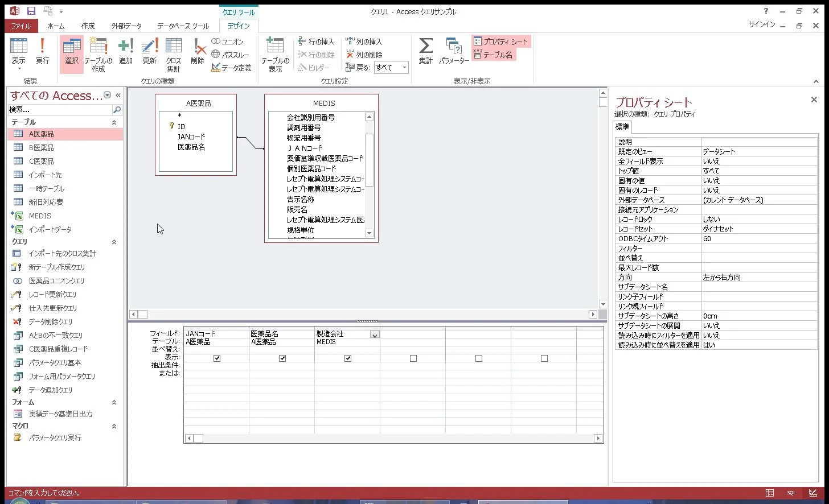Open the 表示 view switcher
Image resolution: width=829 pixels, height=504 pixels.
point(19,53)
